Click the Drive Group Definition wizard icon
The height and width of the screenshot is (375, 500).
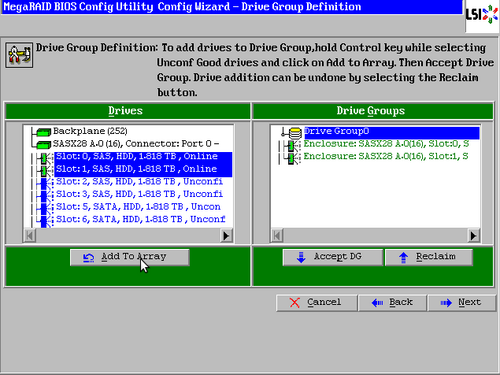(x=19, y=55)
